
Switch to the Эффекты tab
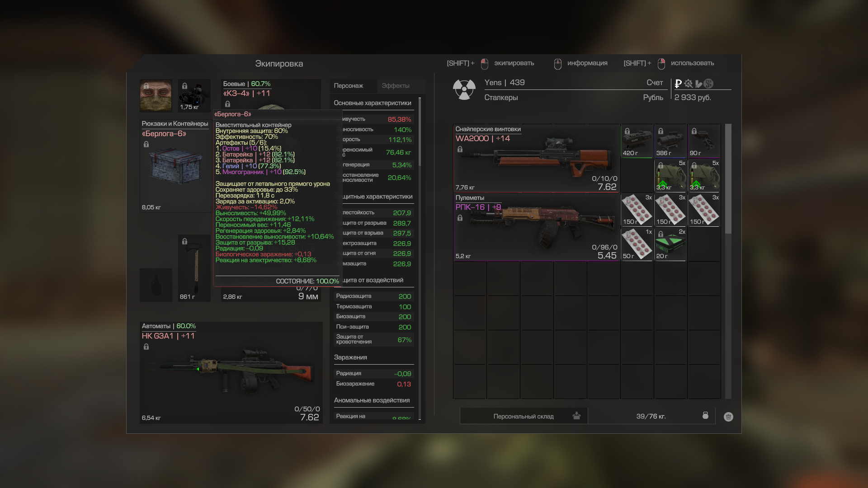click(396, 85)
